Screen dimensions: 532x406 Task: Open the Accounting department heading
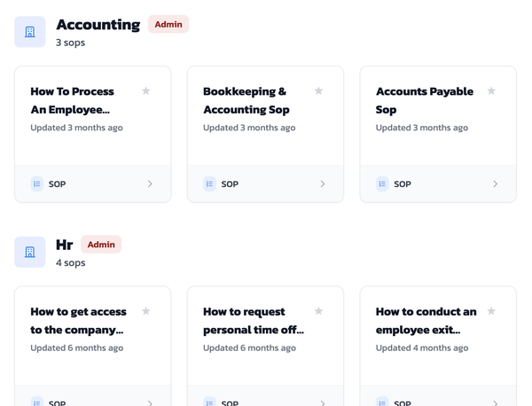pyautogui.click(x=98, y=25)
